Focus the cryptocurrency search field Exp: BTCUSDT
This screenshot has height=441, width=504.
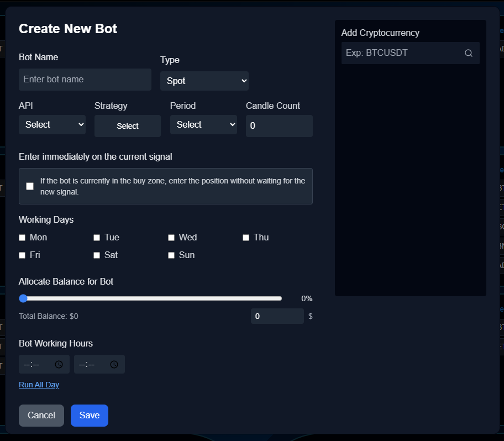pos(411,53)
